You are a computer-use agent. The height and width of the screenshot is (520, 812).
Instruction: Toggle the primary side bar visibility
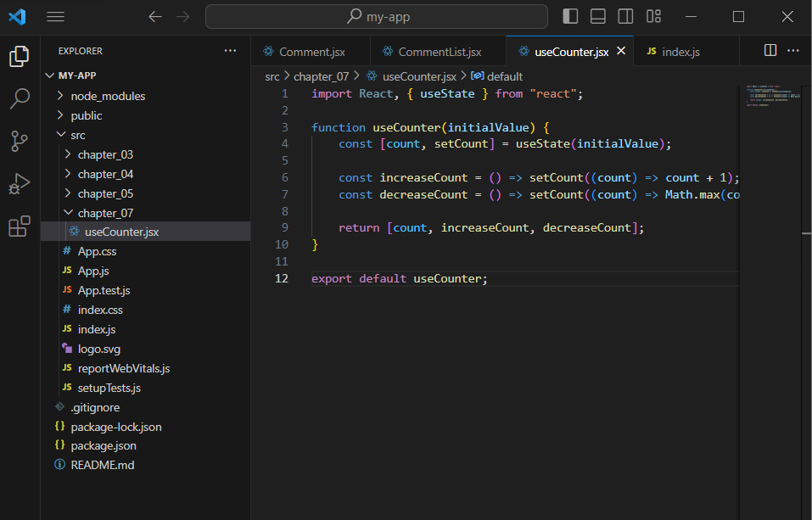[x=570, y=17]
